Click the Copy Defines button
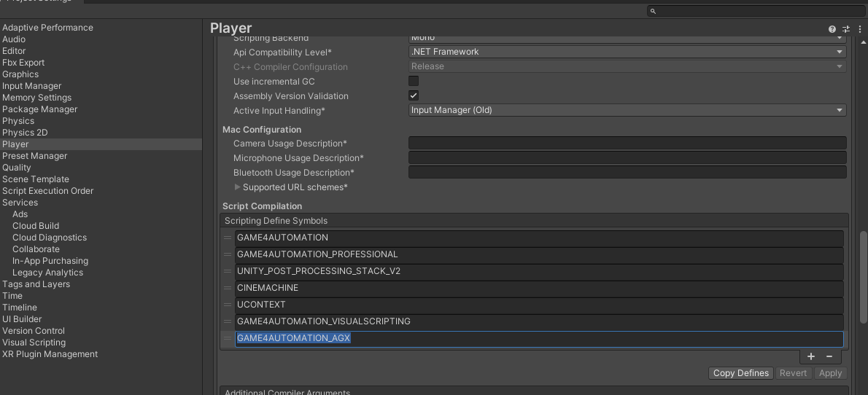The width and height of the screenshot is (868, 395). tap(740, 373)
